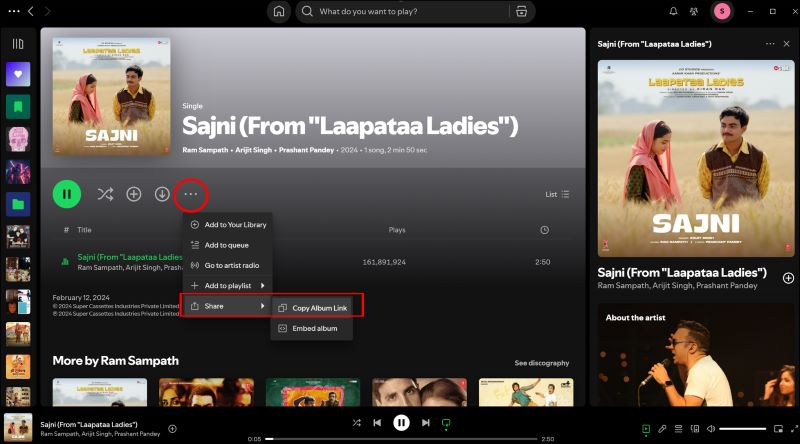Open Liked Songs heart thumbnail

18,75
